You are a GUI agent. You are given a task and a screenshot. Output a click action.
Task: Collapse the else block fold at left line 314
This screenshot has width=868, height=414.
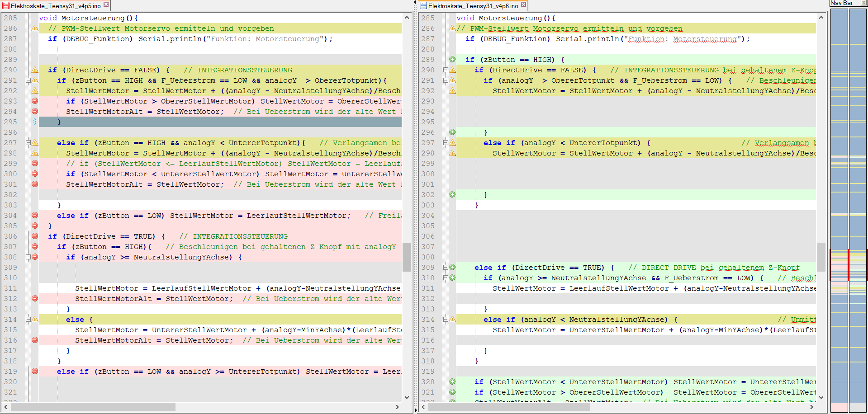[28, 320]
